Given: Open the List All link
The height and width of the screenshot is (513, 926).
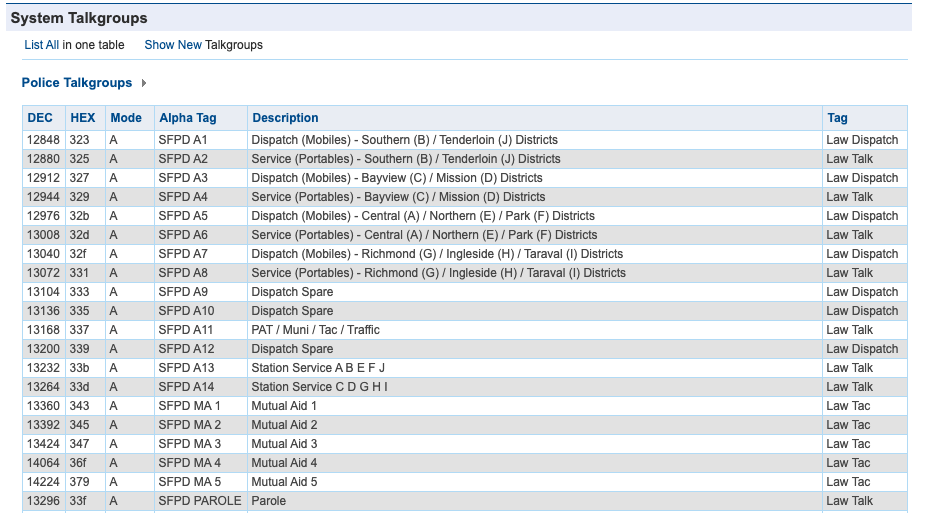Looking at the screenshot, I should [41, 45].
